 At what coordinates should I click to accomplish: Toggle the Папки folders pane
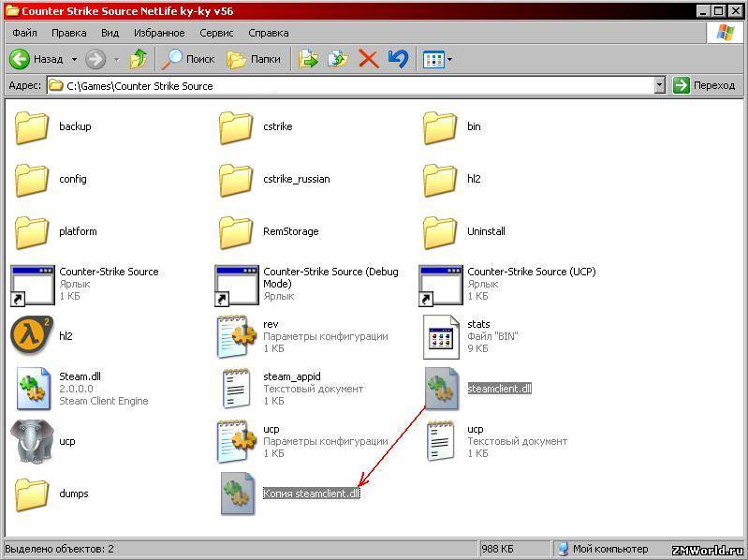click(254, 59)
